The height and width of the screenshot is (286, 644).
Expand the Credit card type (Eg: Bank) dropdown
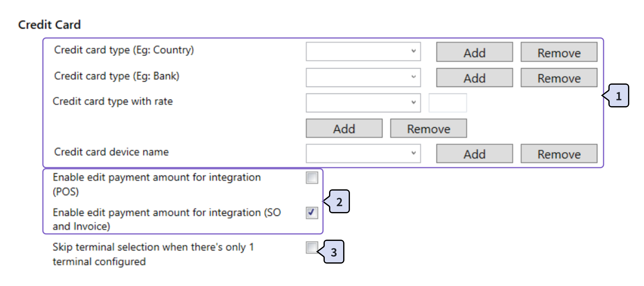click(x=363, y=77)
